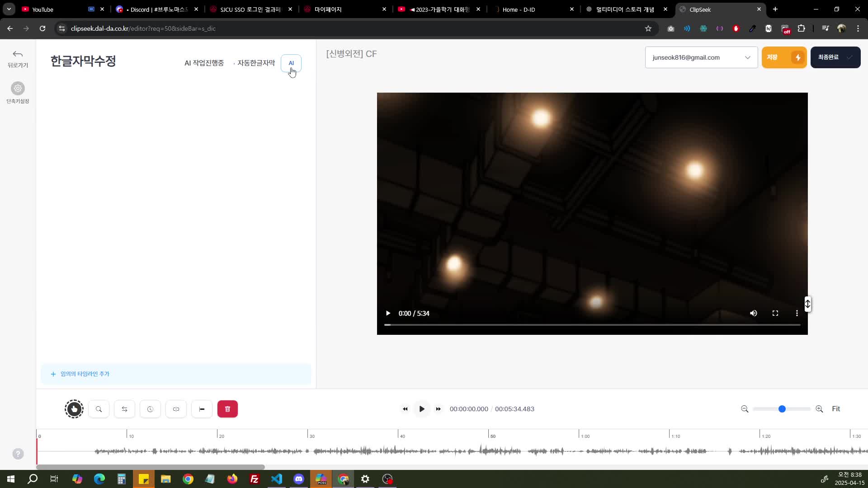The width and height of the screenshot is (868, 488).
Task: Click Fit to fit the timeline
Action: [x=836, y=409]
